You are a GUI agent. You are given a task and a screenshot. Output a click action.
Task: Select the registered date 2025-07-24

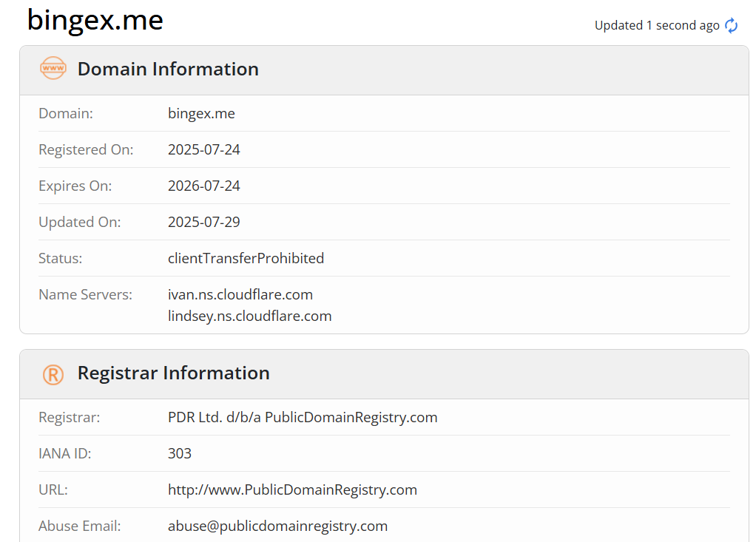coord(204,150)
